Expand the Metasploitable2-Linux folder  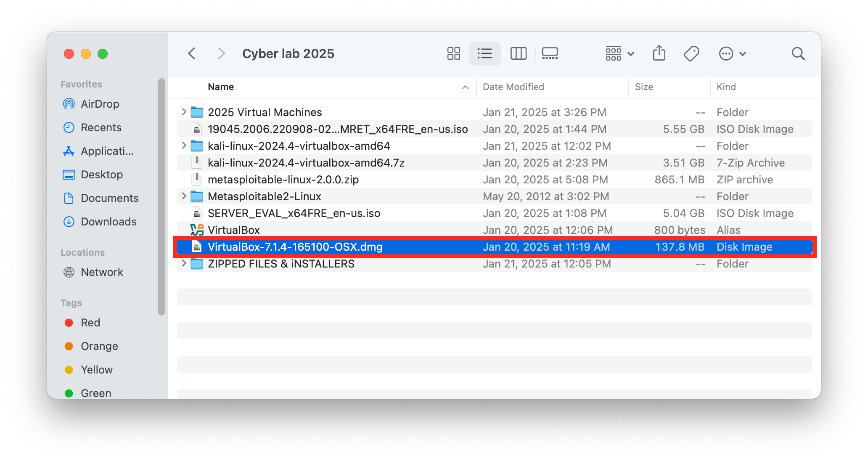click(x=183, y=196)
